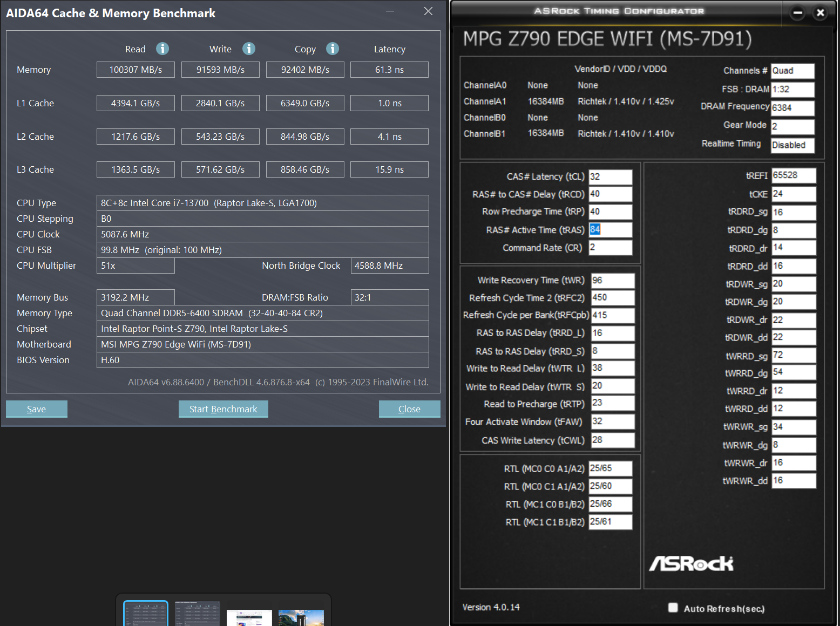
Task: Click the tWRRD_dr field
Action: pyautogui.click(x=794, y=391)
